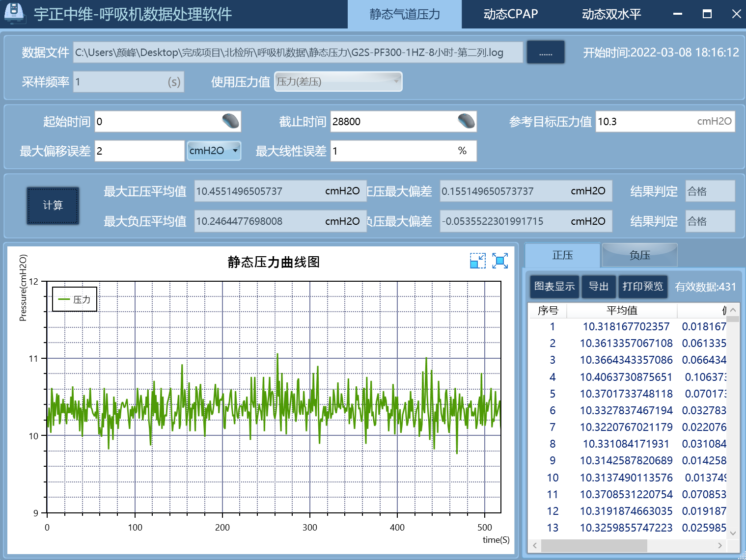Click the 参考目标压力值 input field

pyautogui.click(x=644, y=122)
